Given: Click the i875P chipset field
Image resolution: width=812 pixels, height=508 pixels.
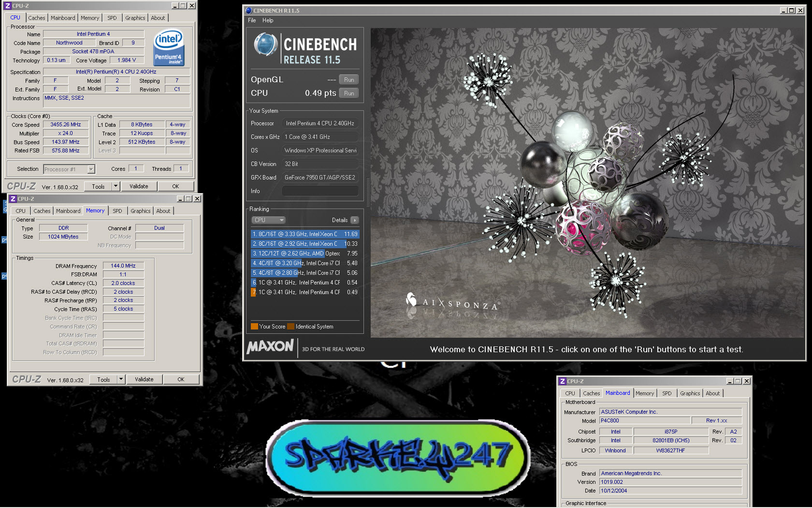Looking at the screenshot, I should (x=671, y=432).
